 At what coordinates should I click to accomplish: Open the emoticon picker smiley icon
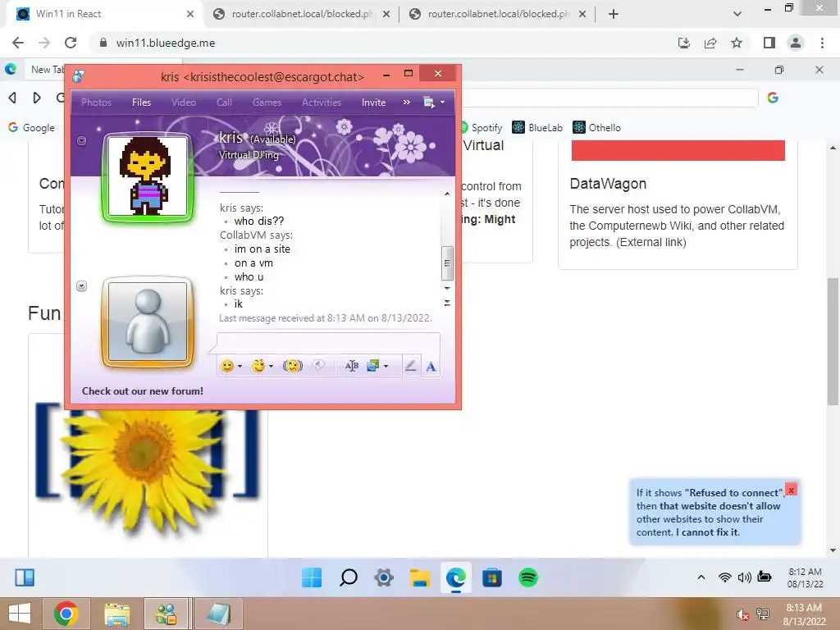(227, 366)
